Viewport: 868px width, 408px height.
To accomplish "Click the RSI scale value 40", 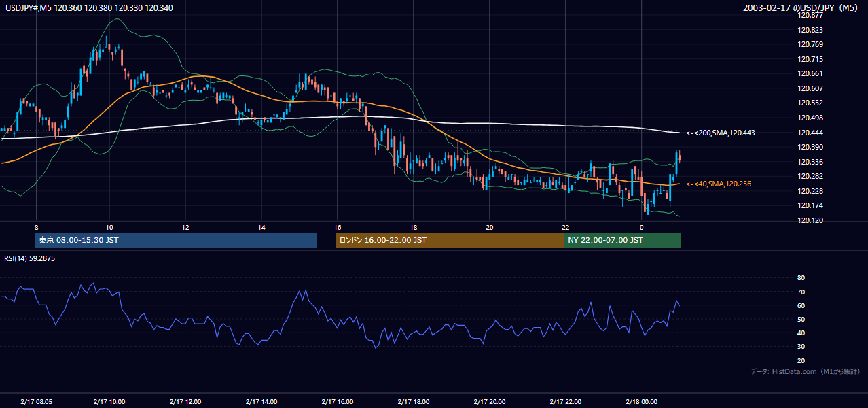I will pyautogui.click(x=801, y=333).
